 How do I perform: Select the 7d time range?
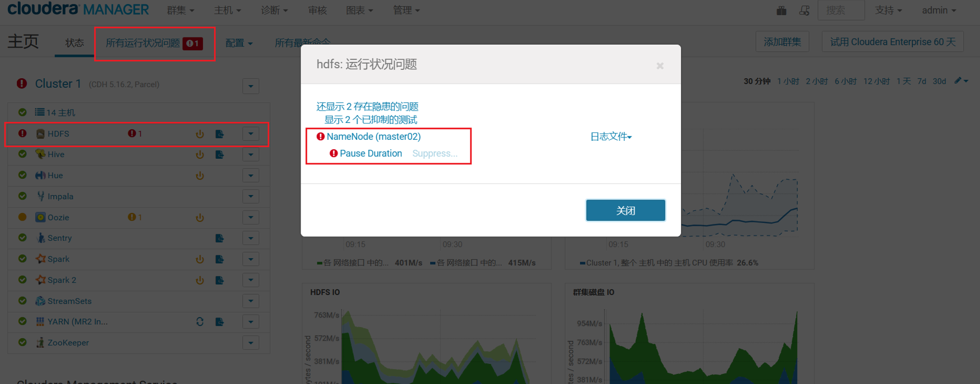tap(922, 81)
